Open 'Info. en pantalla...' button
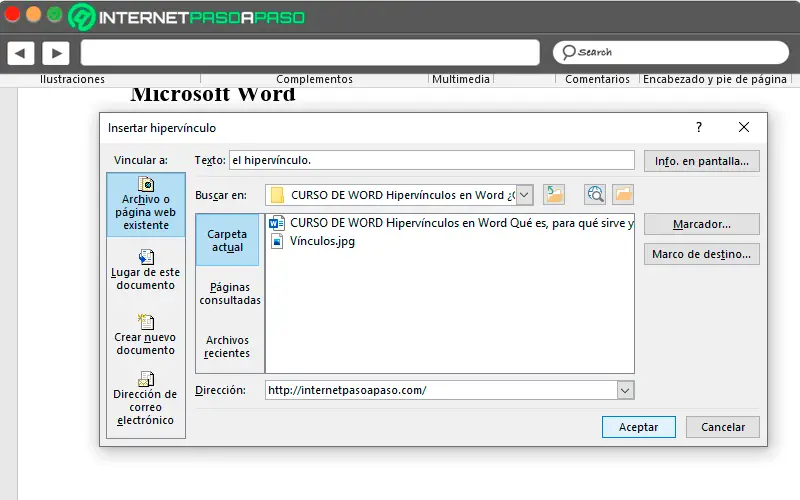 click(x=702, y=161)
